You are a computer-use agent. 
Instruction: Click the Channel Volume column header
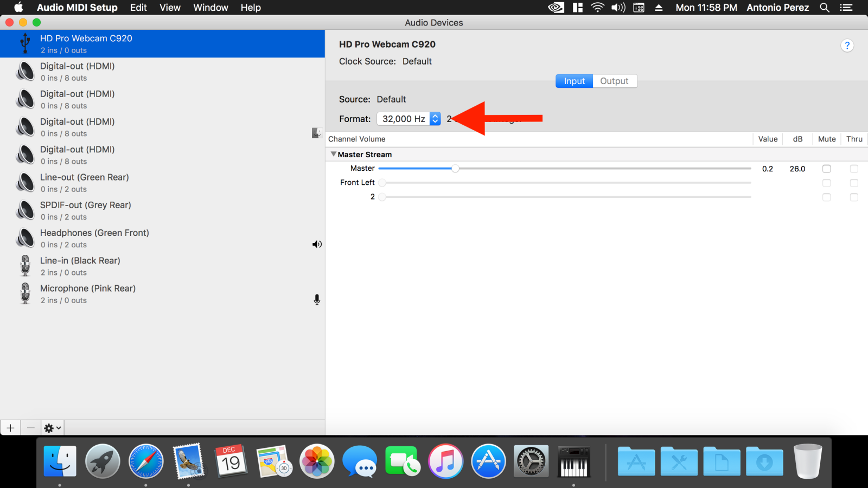coord(357,139)
